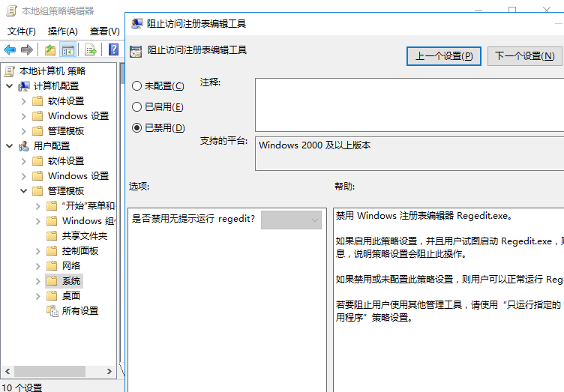Viewport: 564px width, 392px height.
Task: Open the regedit silent-run dropdown
Action: click(x=291, y=220)
